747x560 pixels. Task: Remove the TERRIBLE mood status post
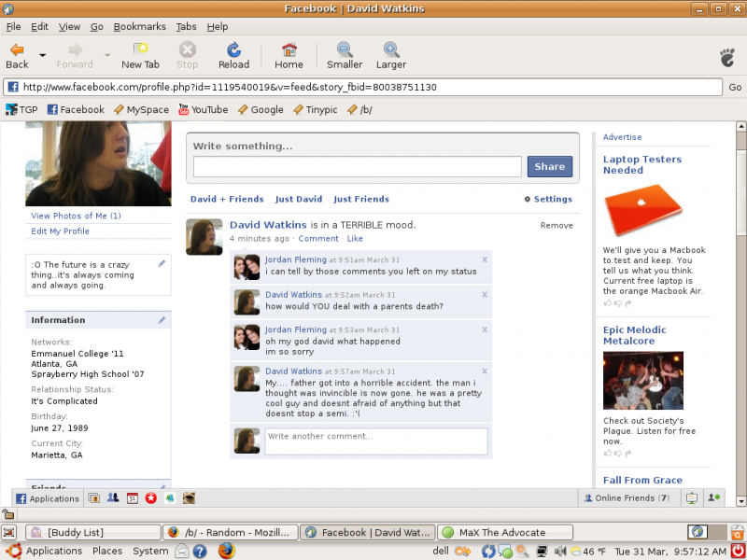(557, 226)
